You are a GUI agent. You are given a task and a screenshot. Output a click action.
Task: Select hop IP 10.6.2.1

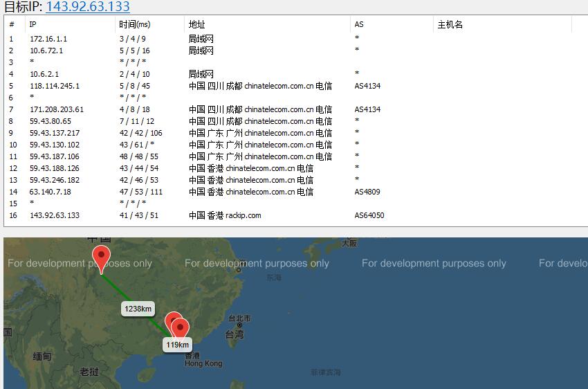(44, 74)
